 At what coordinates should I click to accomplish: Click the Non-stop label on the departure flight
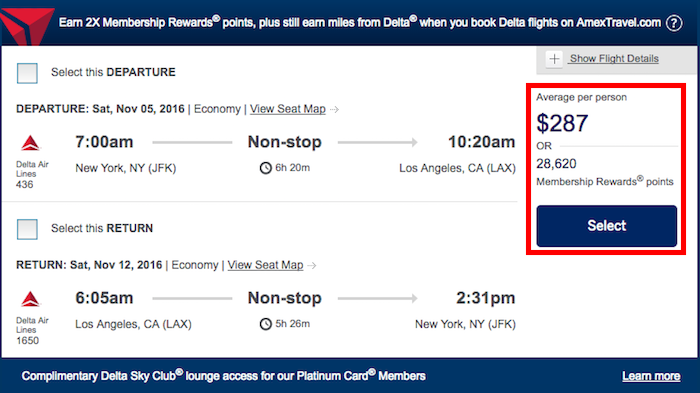[285, 142]
